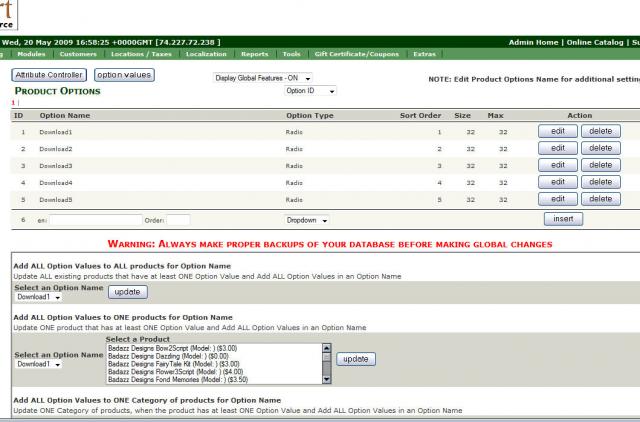Click the Product Options heading

tap(58, 91)
